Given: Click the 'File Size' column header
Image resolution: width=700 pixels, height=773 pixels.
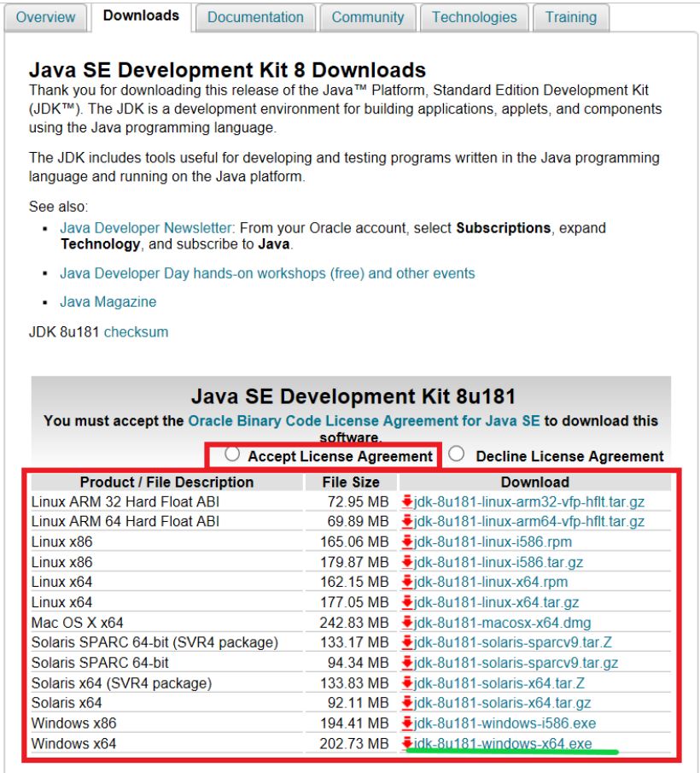Looking at the screenshot, I should coord(351,482).
